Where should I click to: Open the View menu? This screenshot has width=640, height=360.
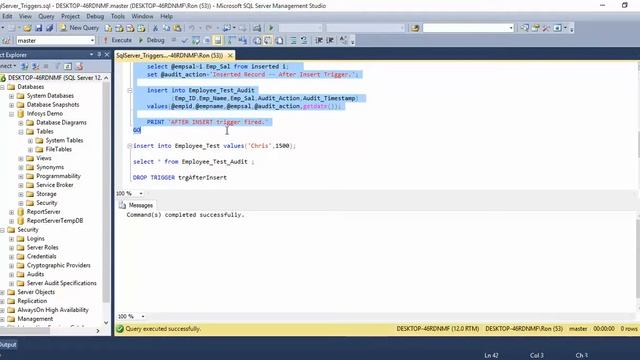pyautogui.click(x=25, y=16)
